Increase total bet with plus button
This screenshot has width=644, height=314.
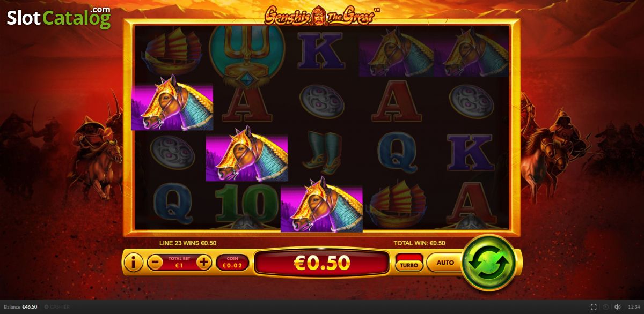[x=203, y=263]
